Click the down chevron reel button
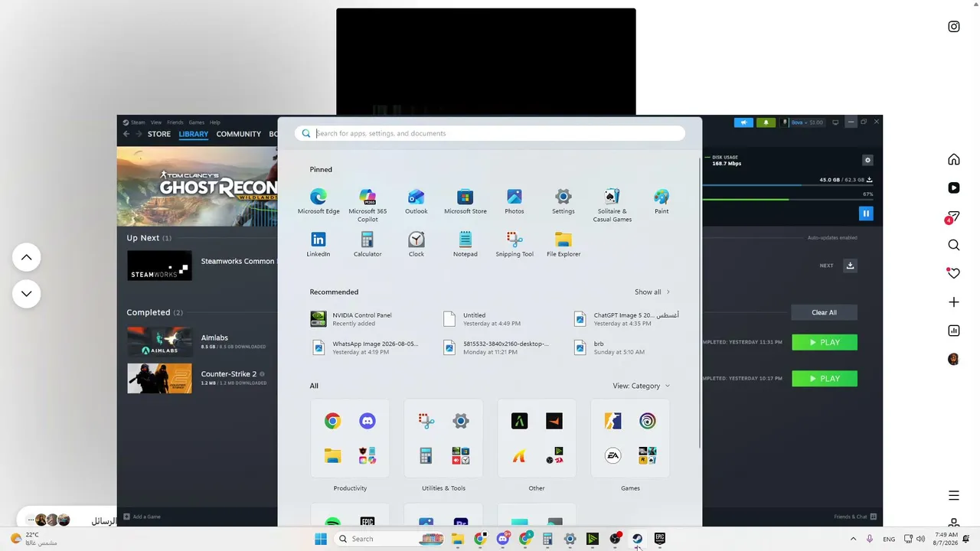 point(26,294)
